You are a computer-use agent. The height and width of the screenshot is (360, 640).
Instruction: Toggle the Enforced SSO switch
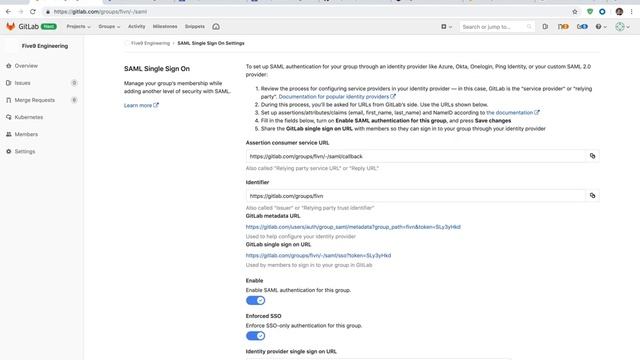coord(256,336)
